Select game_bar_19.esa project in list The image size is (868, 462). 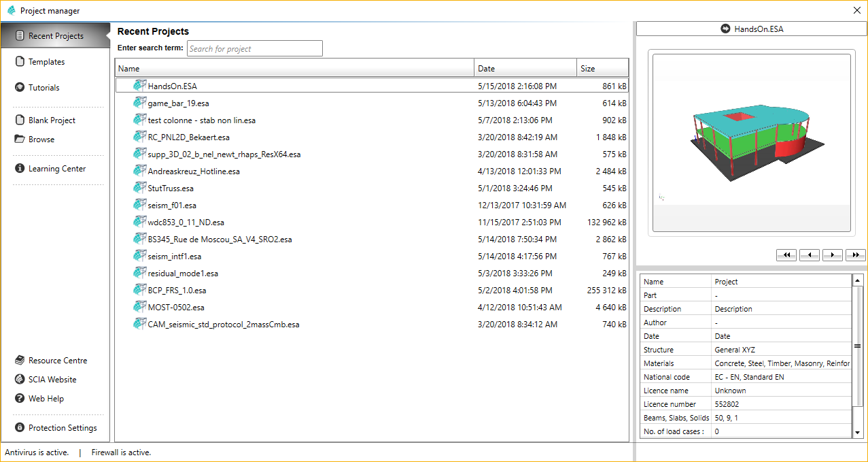(x=178, y=103)
